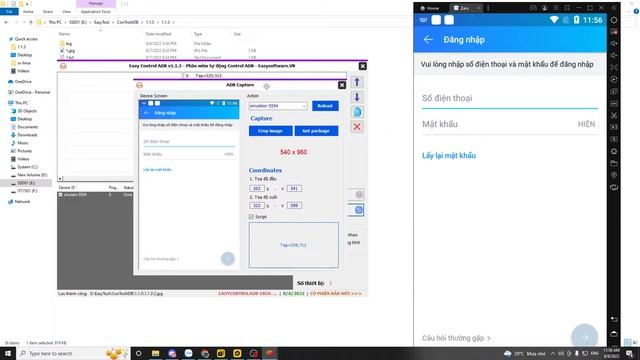Click the Crop image button
Viewport: 640px width, 360px height.
click(x=270, y=131)
